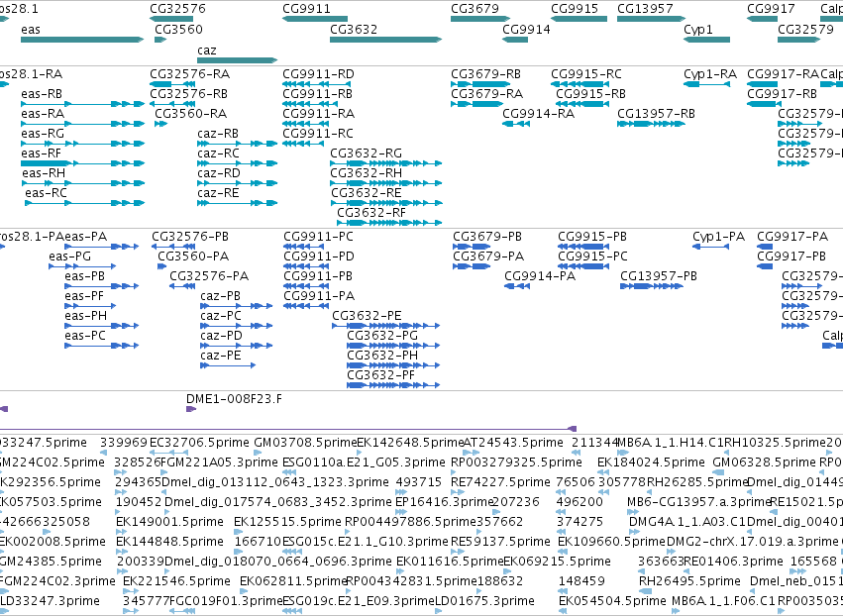This screenshot has height=616, width=843.
Task: Click protein label eas-PH
Action: pyautogui.click(x=85, y=316)
